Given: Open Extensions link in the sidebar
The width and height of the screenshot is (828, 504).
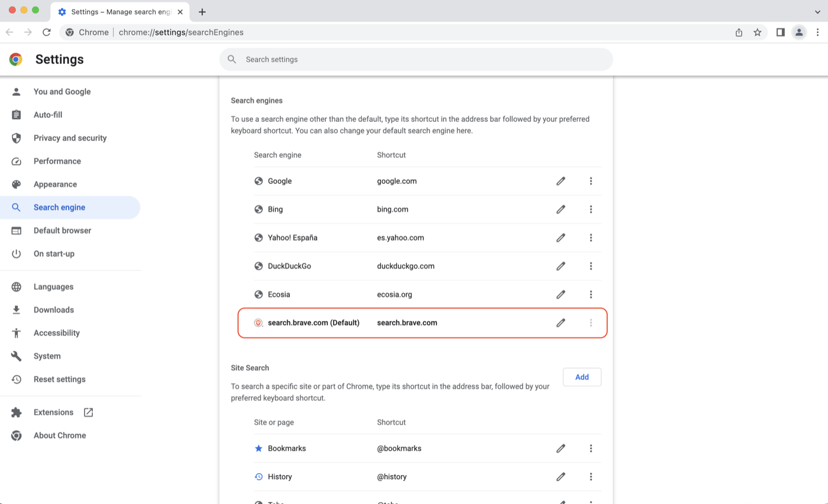Looking at the screenshot, I should point(54,412).
